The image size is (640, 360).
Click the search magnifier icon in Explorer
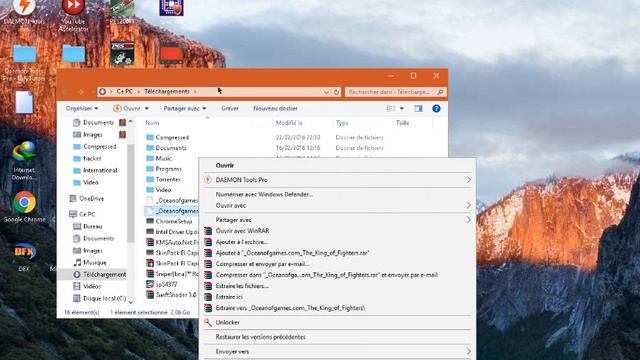tap(440, 92)
